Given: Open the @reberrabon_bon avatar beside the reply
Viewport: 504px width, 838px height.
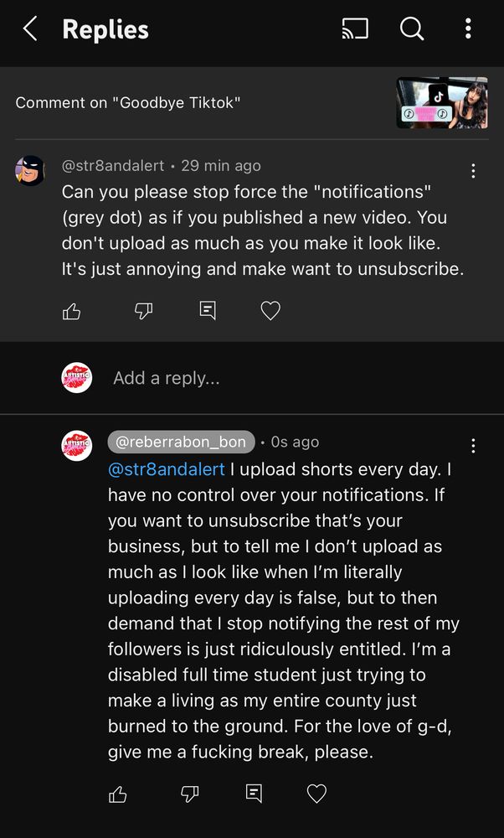Looking at the screenshot, I should [x=77, y=445].
